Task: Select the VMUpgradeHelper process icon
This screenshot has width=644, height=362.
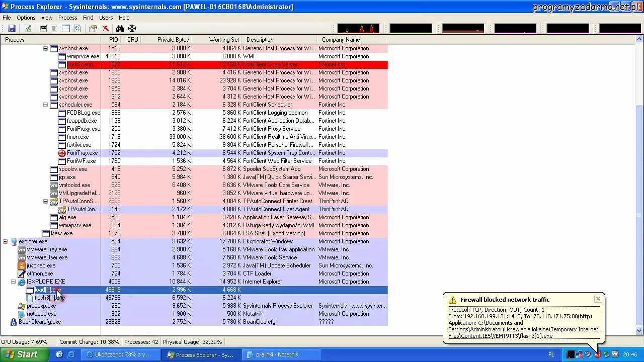Action: pyautogui.click(x=54, y=193)
